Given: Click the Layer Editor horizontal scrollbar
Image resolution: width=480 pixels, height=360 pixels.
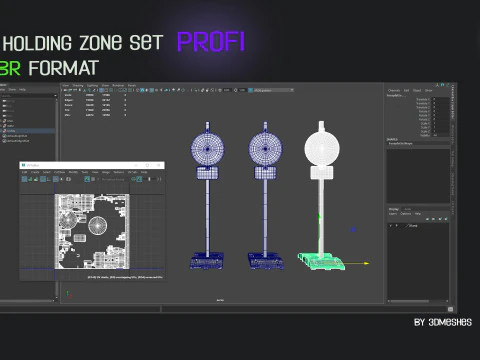Looking at the screenshot, I should coord(410,301).
